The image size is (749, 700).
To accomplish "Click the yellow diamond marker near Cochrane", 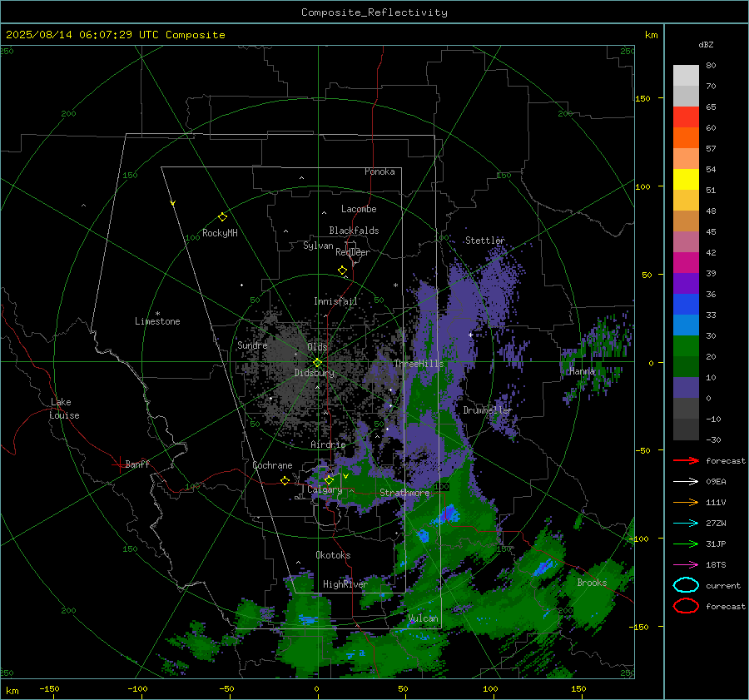I will click(x=285, y=480).
